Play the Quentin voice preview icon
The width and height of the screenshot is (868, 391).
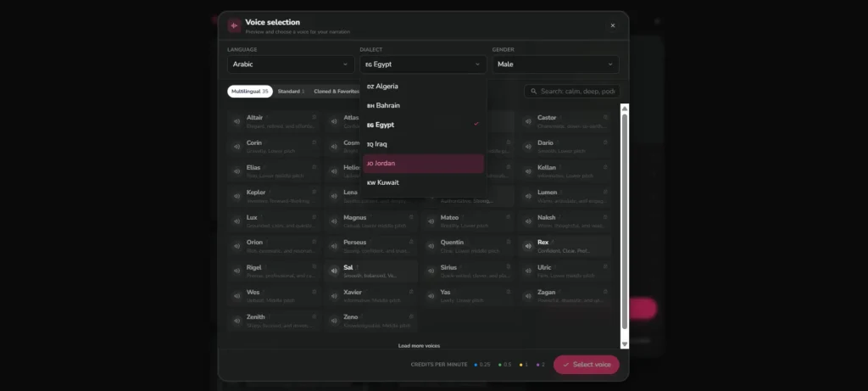point(431,247)
